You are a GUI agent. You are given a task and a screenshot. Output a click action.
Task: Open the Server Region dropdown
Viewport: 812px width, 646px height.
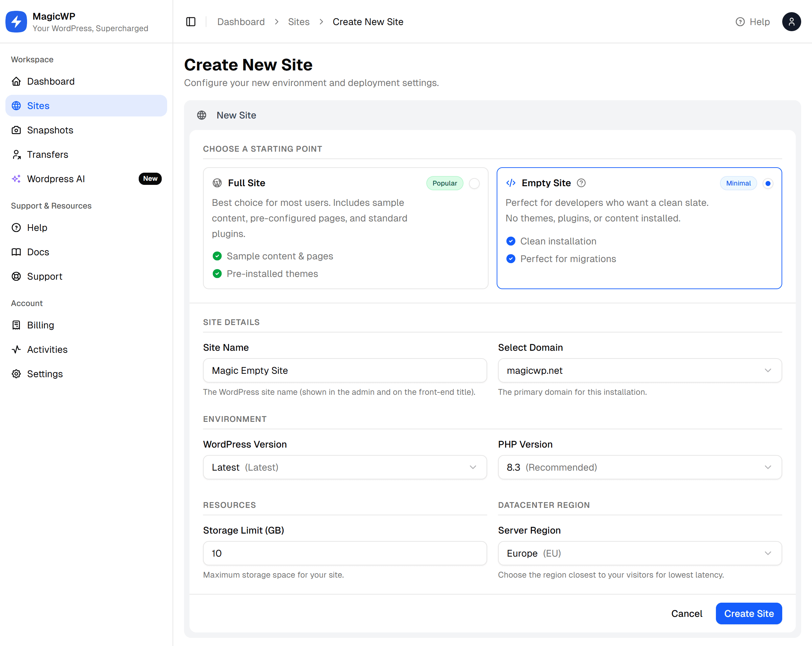(x=639, y=553)
